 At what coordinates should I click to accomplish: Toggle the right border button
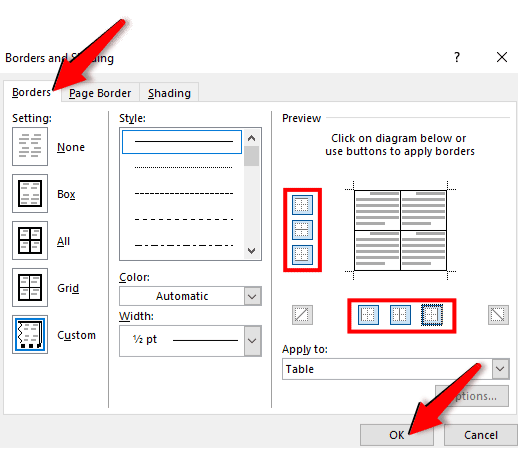432,314
